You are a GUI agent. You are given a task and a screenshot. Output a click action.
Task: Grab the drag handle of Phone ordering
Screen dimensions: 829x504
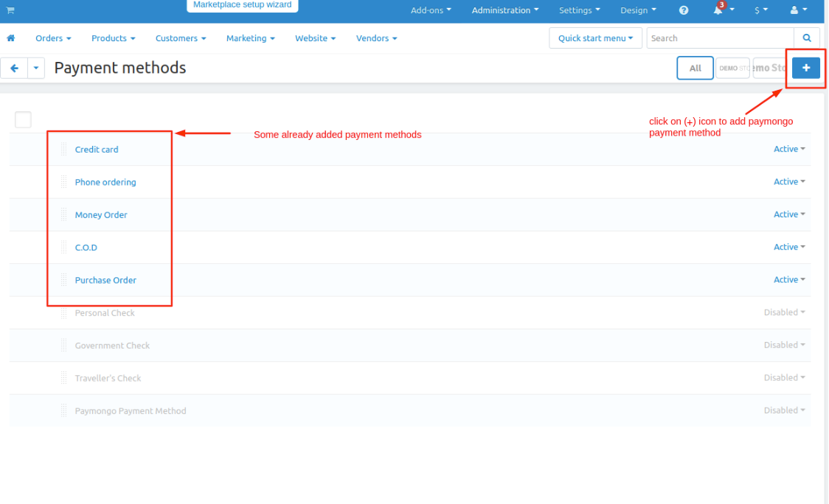63,182
